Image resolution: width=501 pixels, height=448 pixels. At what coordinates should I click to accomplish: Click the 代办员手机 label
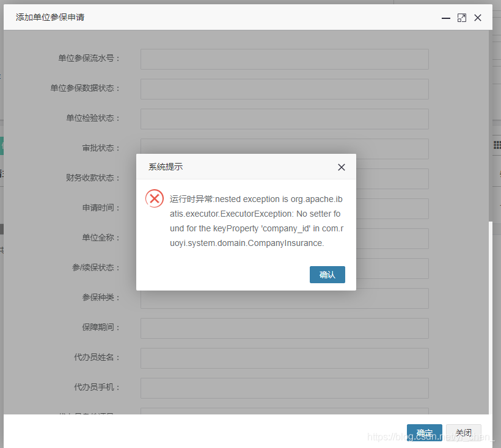click(x=97, y=387)
